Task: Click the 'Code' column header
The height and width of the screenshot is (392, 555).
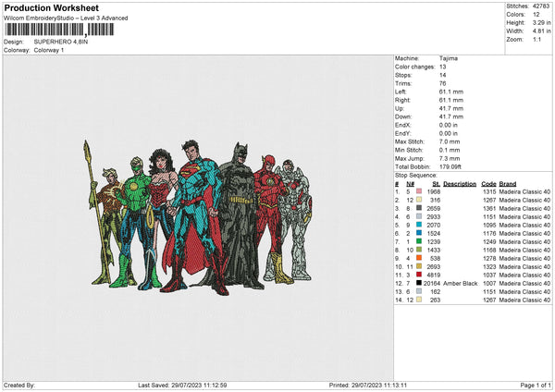Action: click(x=488, y=184)
